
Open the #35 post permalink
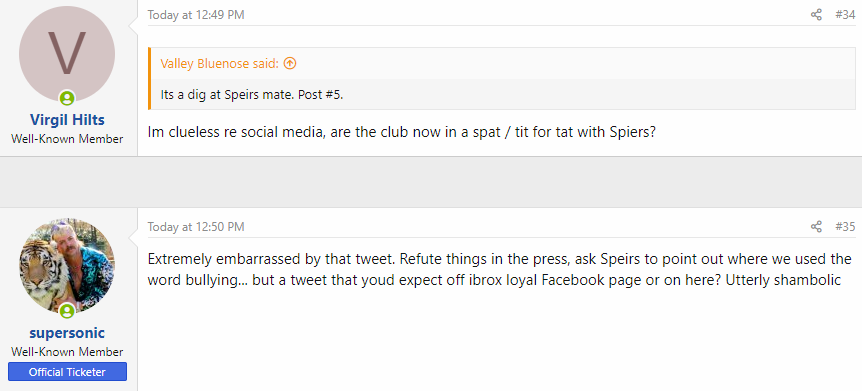[845, 227]
